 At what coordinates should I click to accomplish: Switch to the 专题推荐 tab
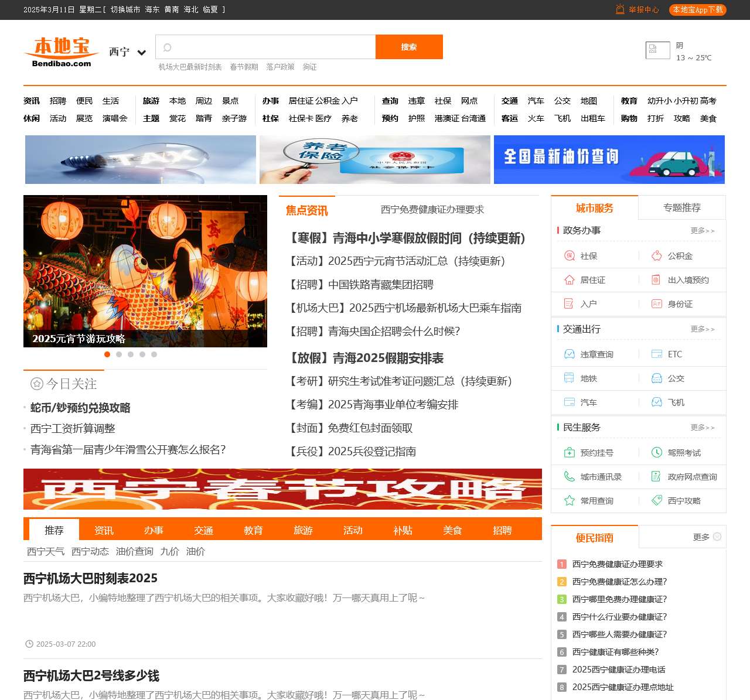[681, 208]
